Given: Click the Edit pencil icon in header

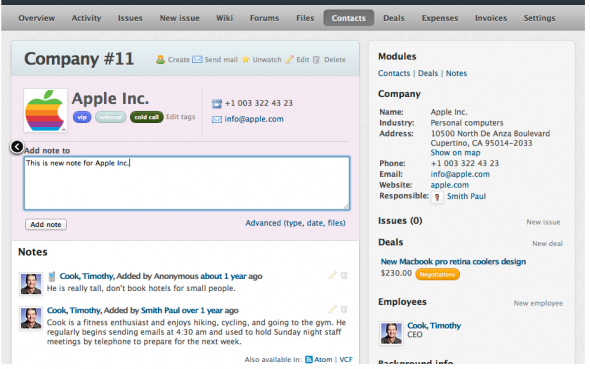Looking at the screenshot, I should [x=289, y=59].
